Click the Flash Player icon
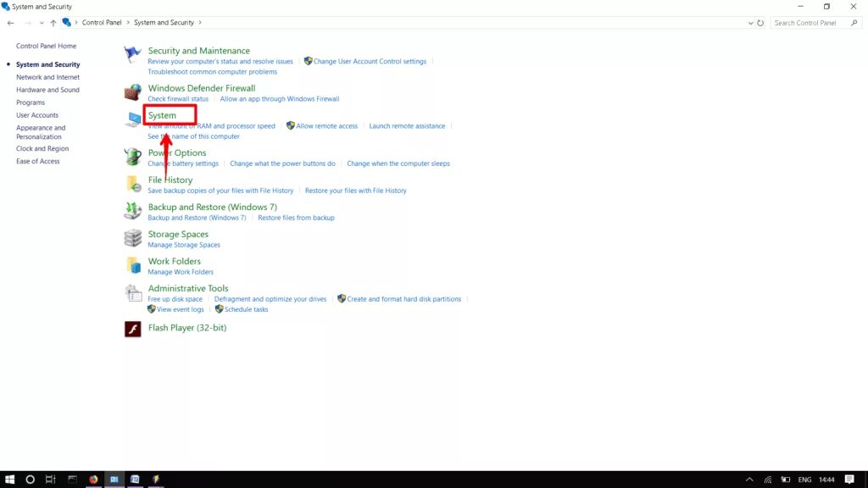This screenshot has width=868, height=488. click(x=132, y=329)
